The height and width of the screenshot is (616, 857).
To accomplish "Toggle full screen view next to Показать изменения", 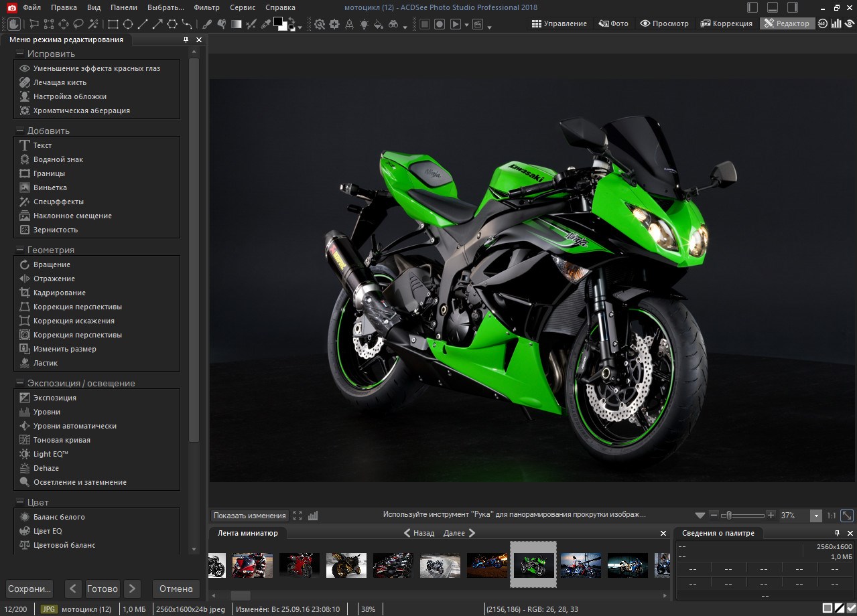I will pos(298,516).
